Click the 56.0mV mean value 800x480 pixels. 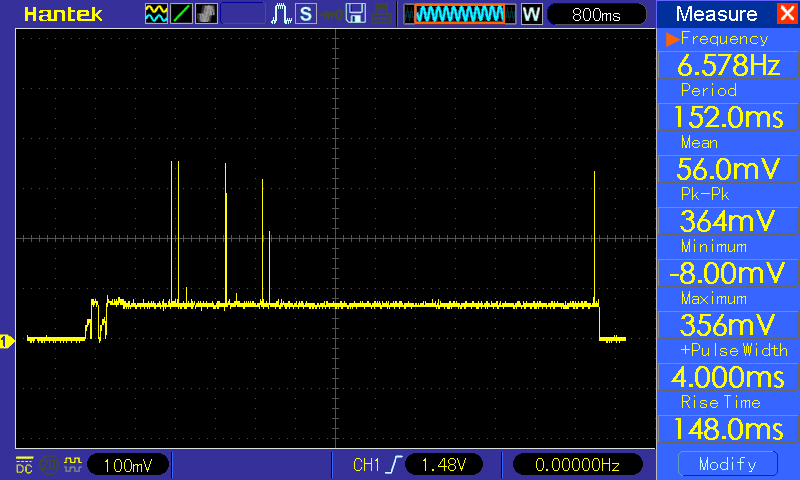(729, 169)
